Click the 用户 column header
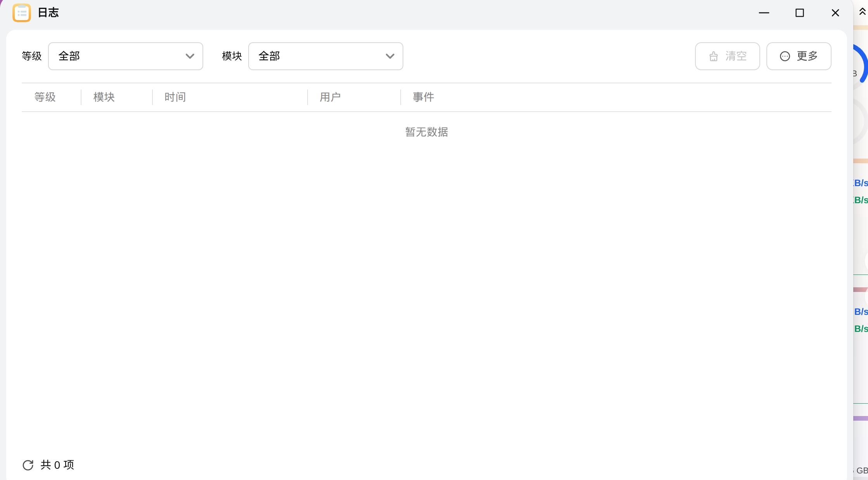The height and width of the screenshot is (480, 868). click(330, 97)
